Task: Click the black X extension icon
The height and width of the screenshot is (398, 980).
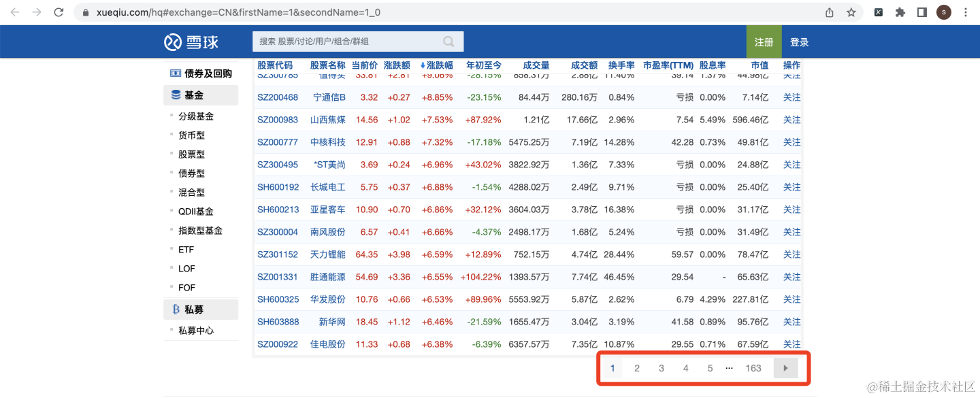Action: coord(879,12)
